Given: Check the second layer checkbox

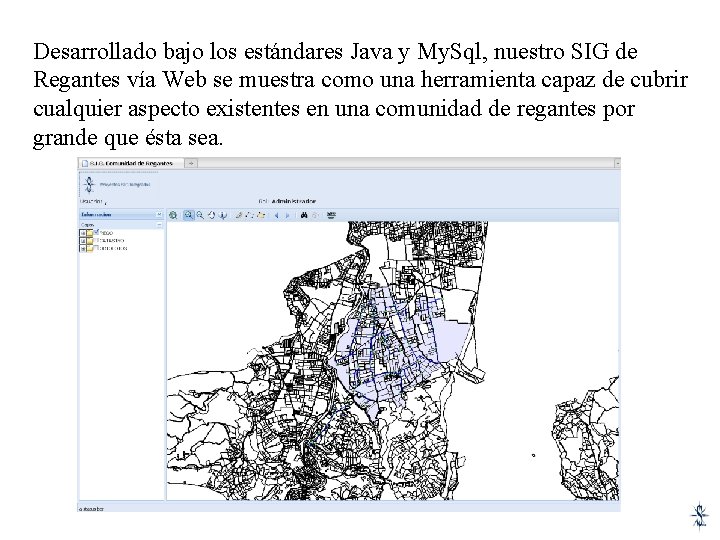Looking at the screenshot, I should pyautogui.click(x=96, y=240).
